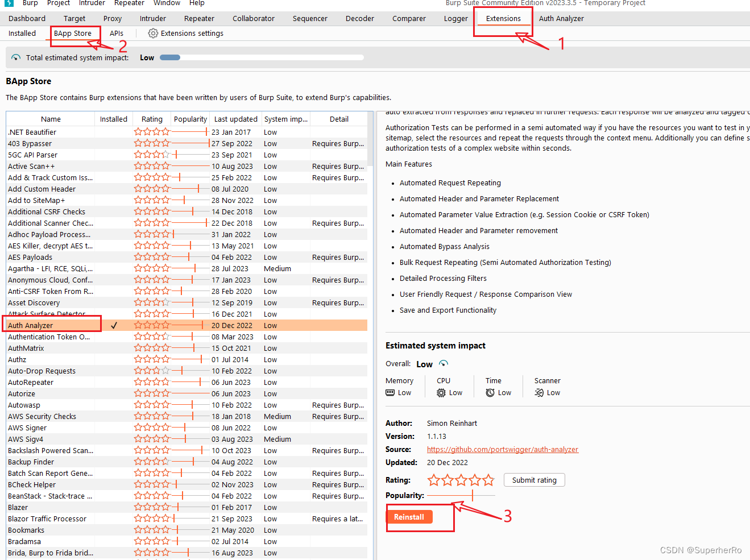Select the fifth star next to Submit rating
The image size is (750, 560).
pyautogui.click(x=488, y=480)
